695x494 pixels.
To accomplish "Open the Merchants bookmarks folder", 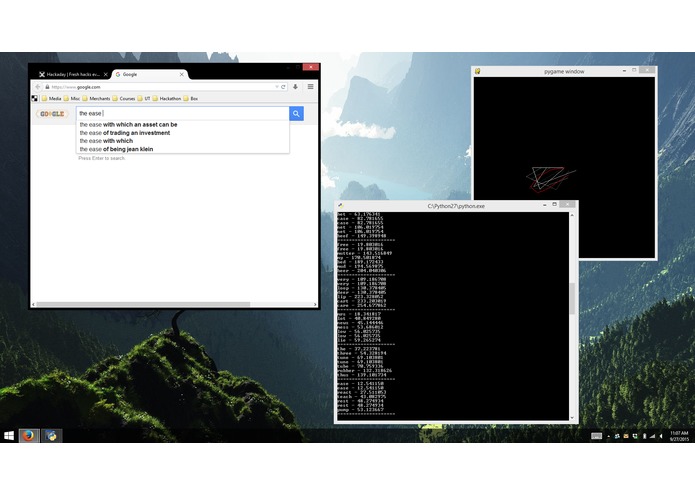I will [96, 98].
